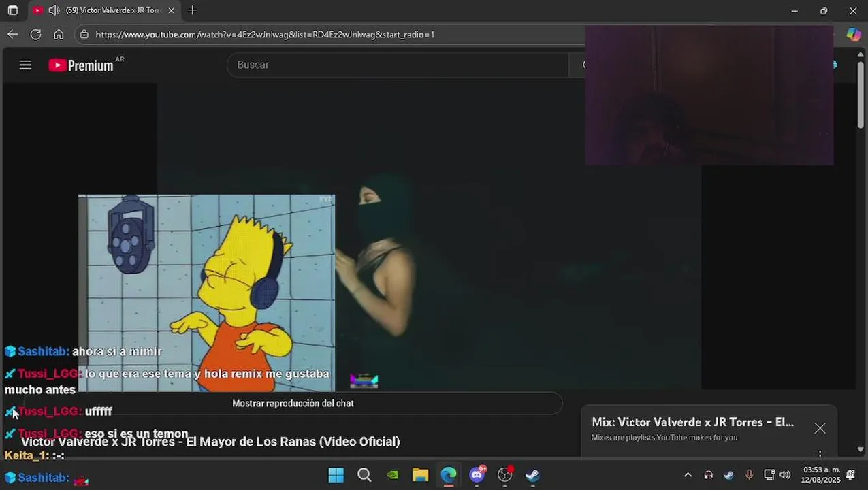The width and height of the screenshot is (868, 490).
Task: View site information lock icon
Action: (x=84, y=34)
